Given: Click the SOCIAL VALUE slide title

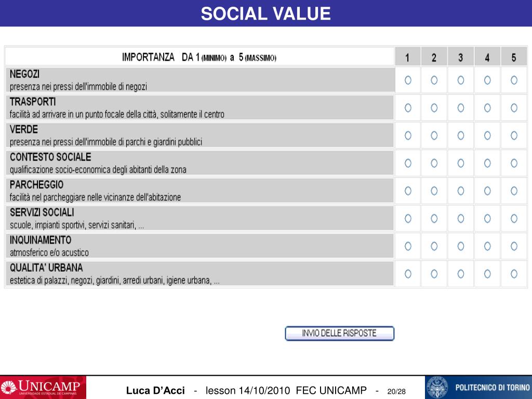Looking at the screenshot, I should pyautogui.click(x=265, y=14).
